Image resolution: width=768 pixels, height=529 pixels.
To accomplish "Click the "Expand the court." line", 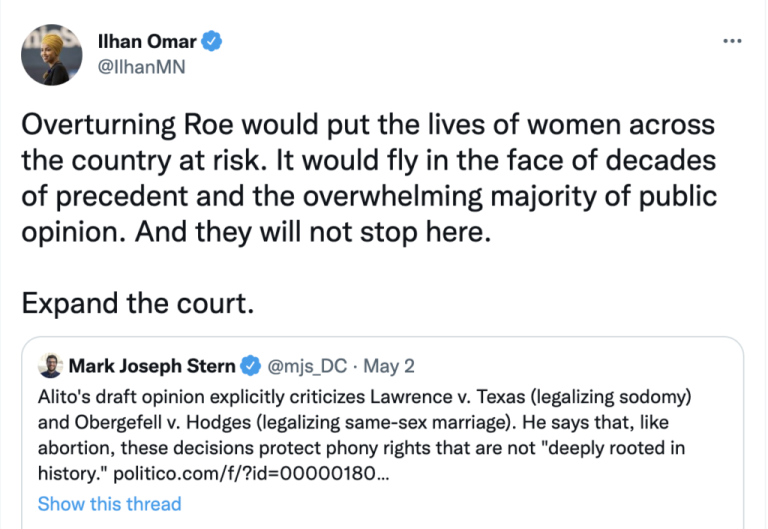I will point(137,301).
